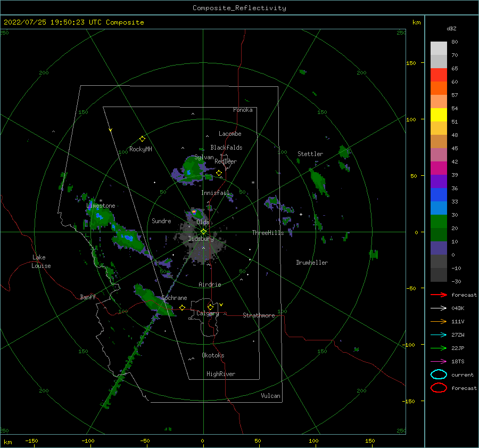Click the 18TS legend text

tap(458, 362)
